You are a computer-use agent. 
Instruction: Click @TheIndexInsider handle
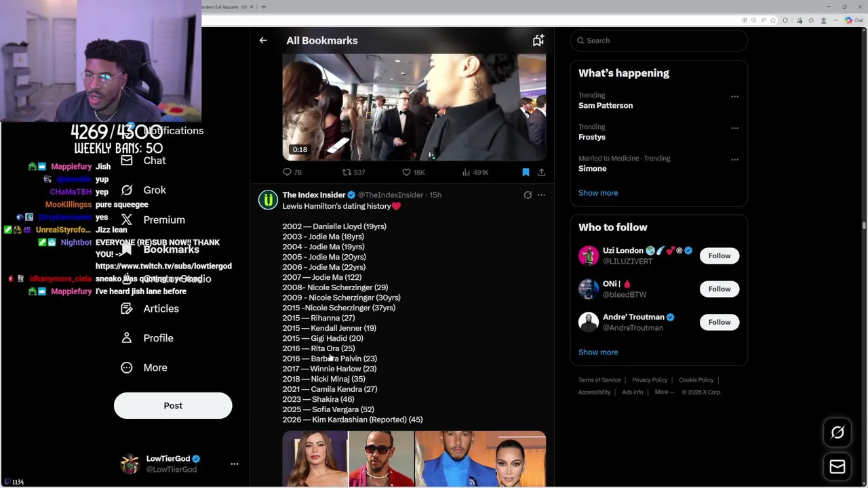click(391, 195)
